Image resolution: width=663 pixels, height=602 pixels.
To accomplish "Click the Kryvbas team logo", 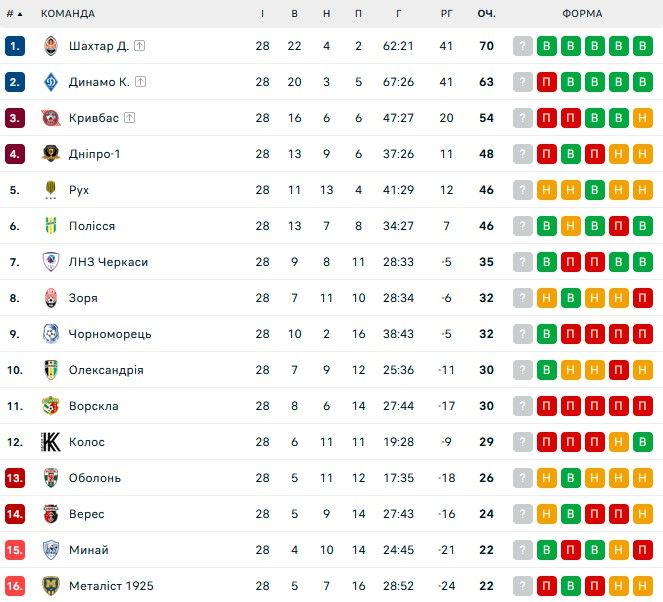I will coord(51,118).
